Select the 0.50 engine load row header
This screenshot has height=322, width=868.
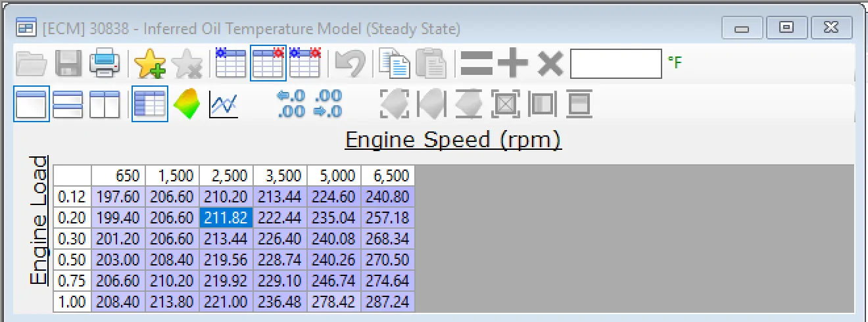click(72, 260)
